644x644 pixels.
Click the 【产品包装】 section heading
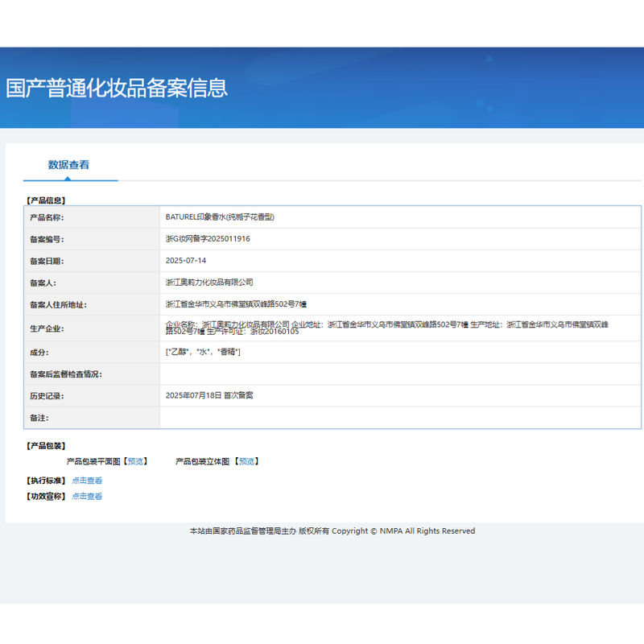(x=46, y=446)
